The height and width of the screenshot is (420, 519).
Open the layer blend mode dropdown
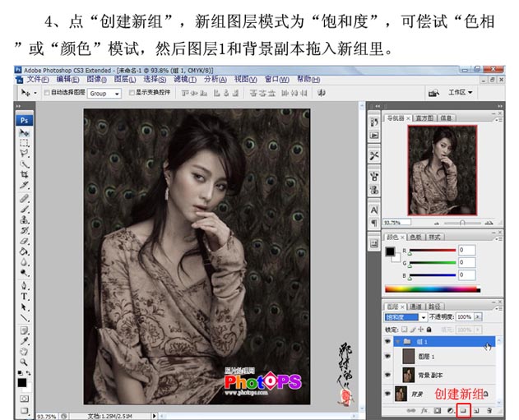click(405, 317)
